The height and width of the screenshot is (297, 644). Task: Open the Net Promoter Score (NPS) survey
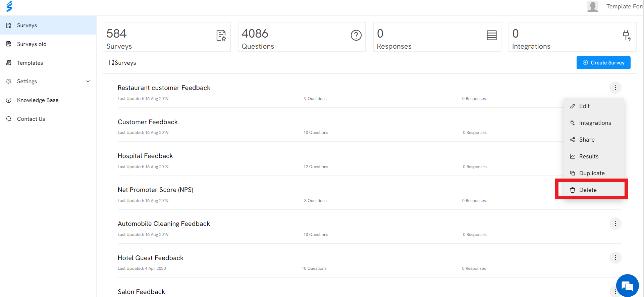[x=155, y=190]
